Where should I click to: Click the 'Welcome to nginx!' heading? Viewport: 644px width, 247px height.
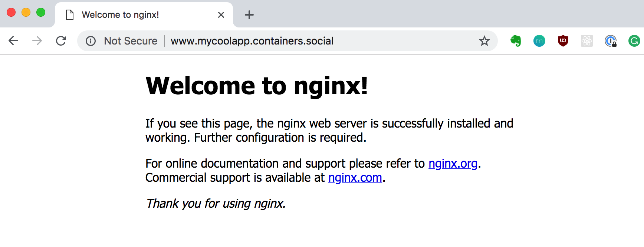click(x=257, y=86)
